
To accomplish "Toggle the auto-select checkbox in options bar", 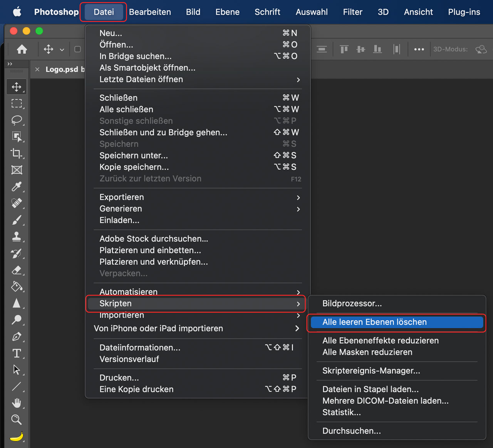I will [x=77, y=49].
